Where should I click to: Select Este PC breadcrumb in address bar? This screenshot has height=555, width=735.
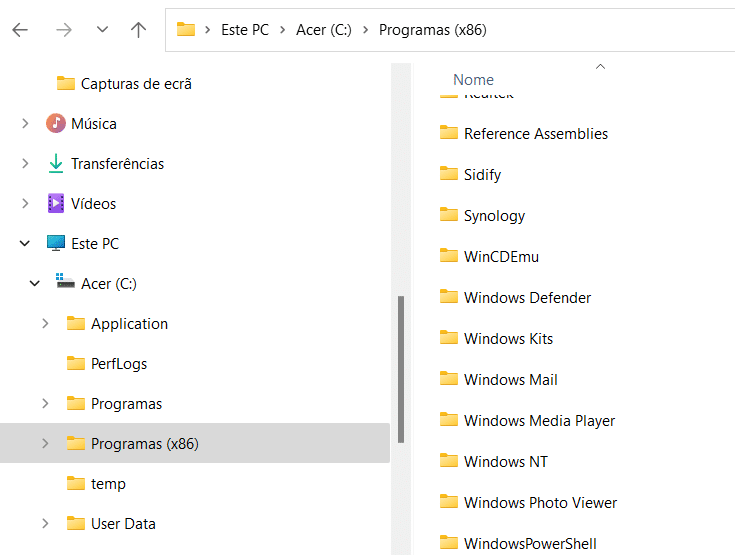coord(245,30)
